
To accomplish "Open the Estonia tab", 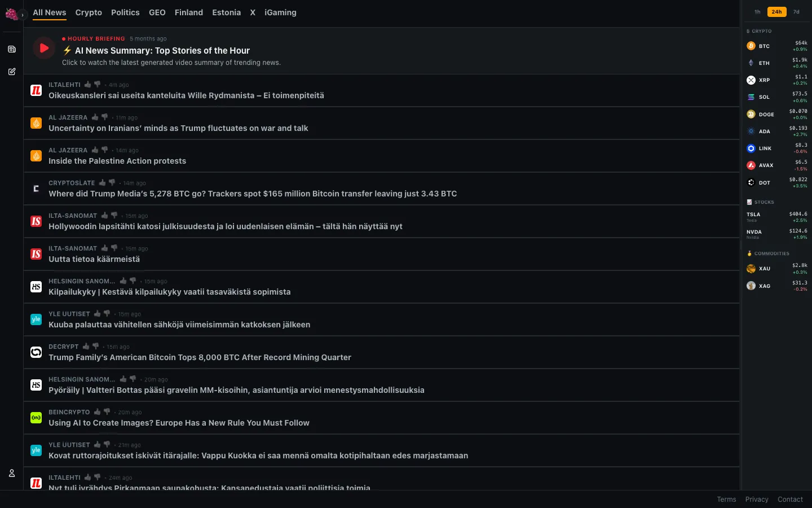I will click(227, 12).
